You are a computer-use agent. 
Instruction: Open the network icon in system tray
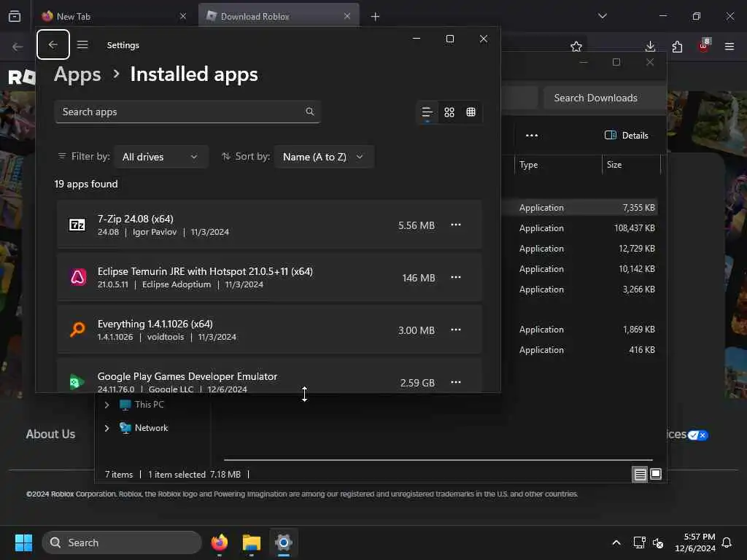click(x=639, y=542)
